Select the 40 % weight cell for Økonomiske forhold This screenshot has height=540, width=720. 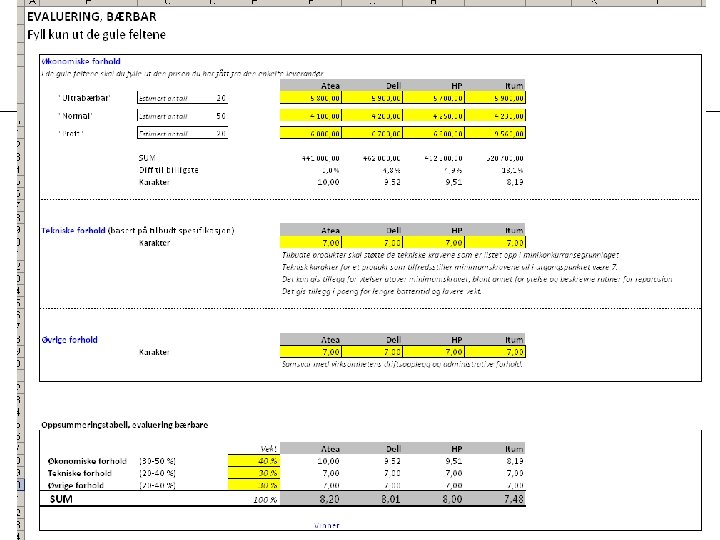(254, 461)
